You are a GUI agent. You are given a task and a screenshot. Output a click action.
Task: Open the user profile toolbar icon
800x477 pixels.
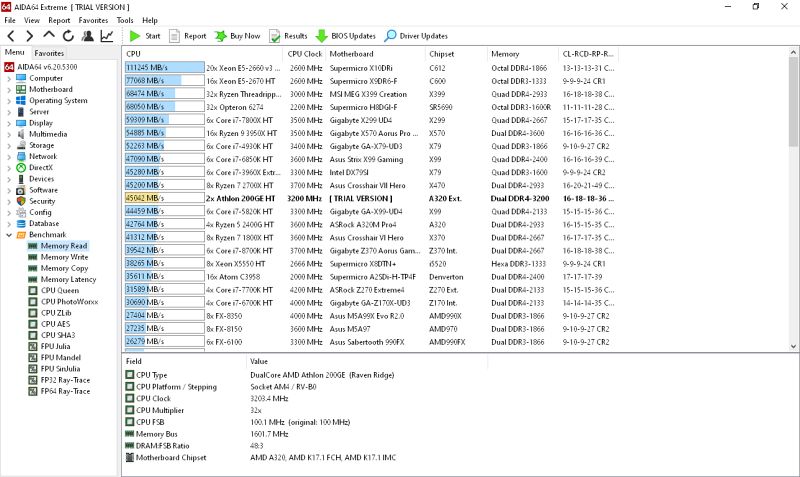point(88,36)
